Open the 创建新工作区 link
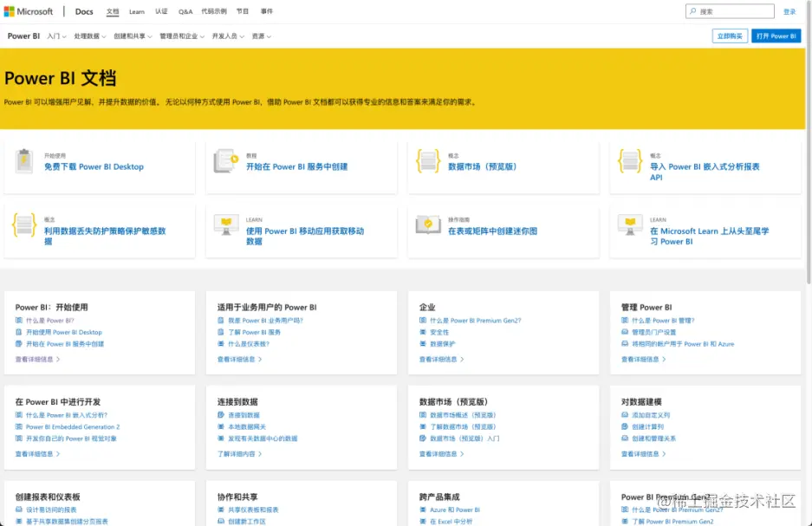This screenshot has height=526, width=812. click(246, 522)
